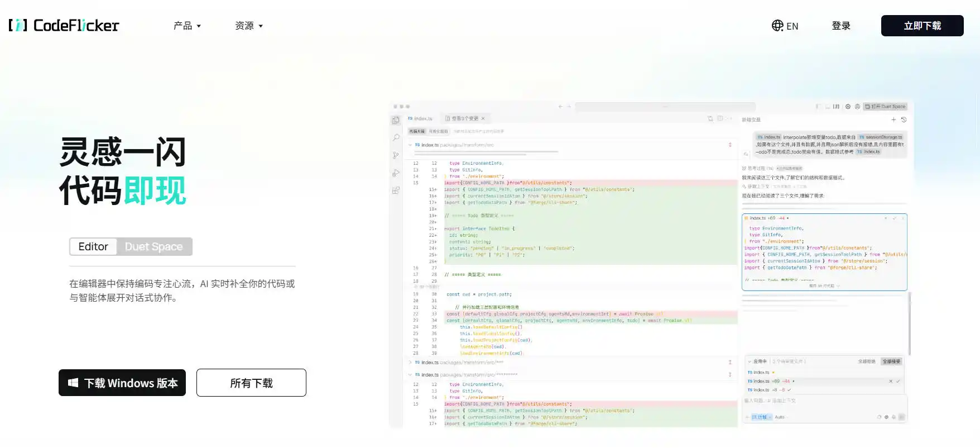
Task: Switch language via globe EN
Action: tap(785, 26)
